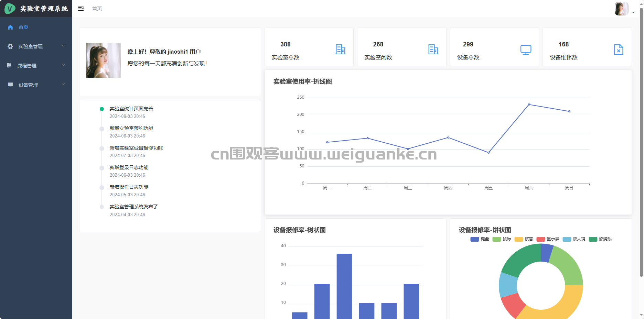Click the 168 设备维修数 value

coord(563,44)
